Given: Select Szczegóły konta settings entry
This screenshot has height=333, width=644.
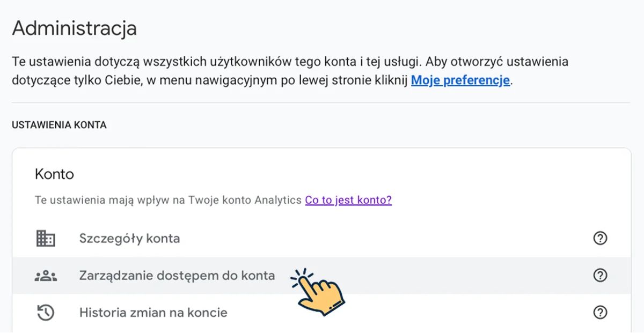Looking at the screenshot, I should [x=129, y=238].
